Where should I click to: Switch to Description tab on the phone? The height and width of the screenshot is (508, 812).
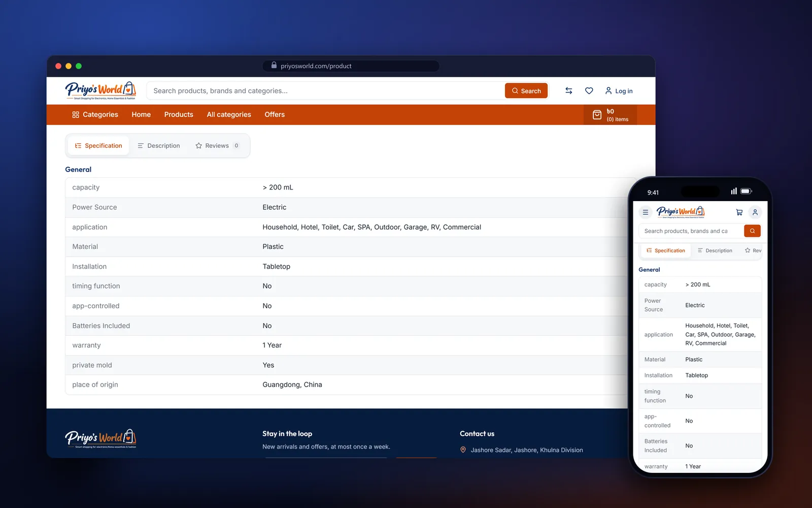(715, 250)
